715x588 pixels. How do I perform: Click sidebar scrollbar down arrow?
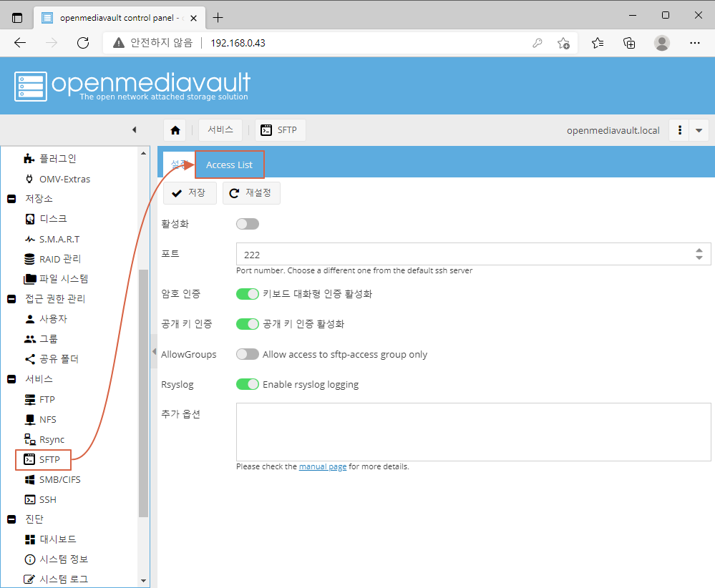coord(144,581)
